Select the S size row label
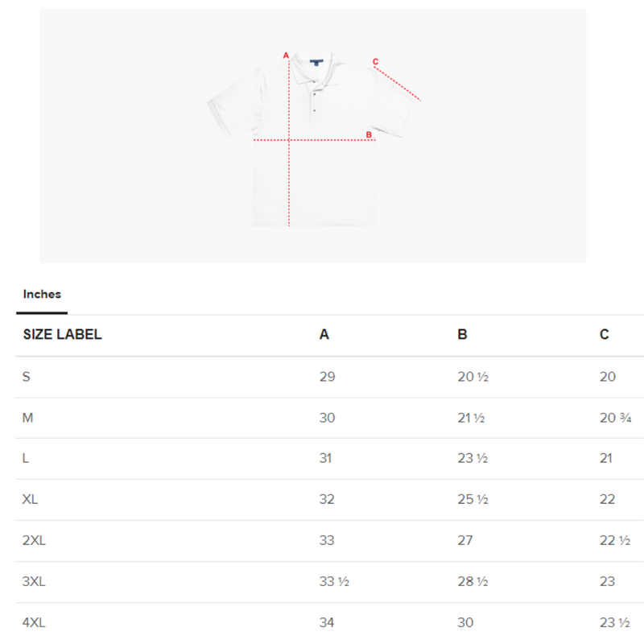The width and height of the screenshot is (644, 644). pos(27,377)
